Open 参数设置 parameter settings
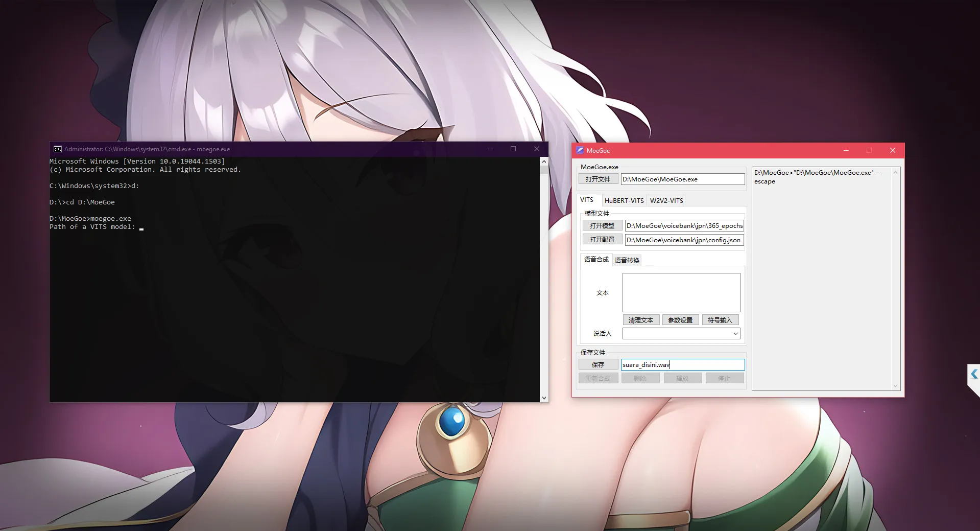 (x=680, y=320)
